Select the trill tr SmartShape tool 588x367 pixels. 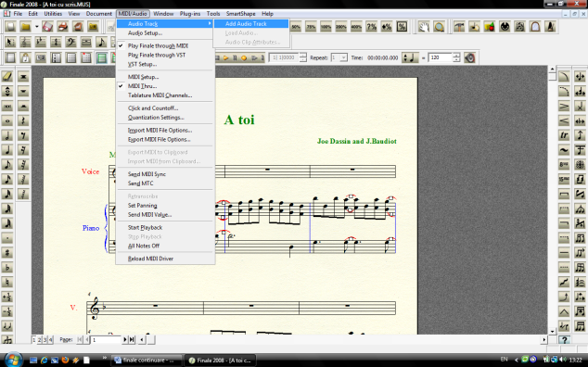564,135
